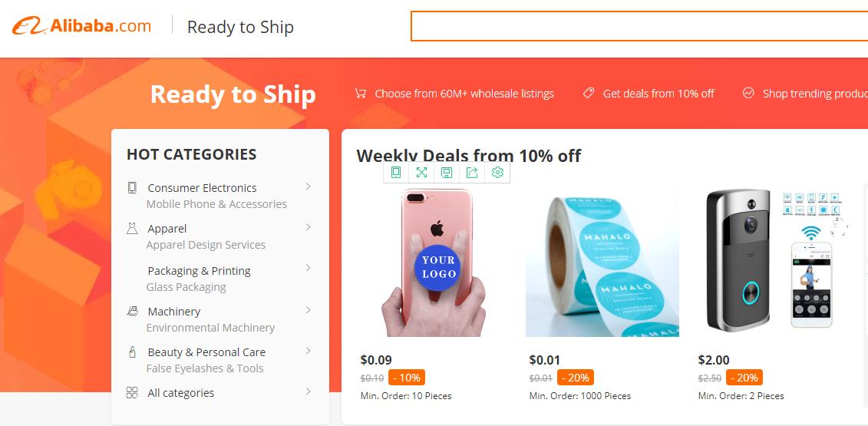Expand the All categories chevron
This screenshot has width=868, height=426.
(x=308, y=391)
